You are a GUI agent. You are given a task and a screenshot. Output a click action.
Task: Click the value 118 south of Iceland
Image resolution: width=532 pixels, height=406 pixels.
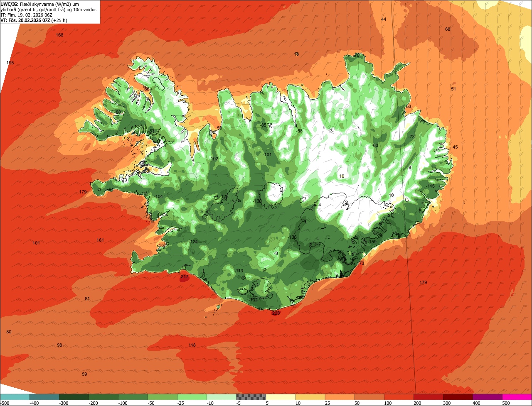(x=192, y=345)
